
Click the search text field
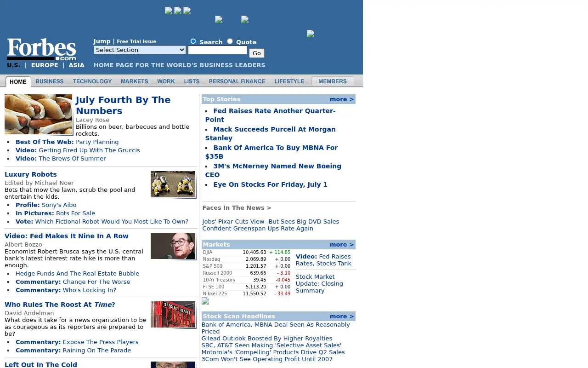(x=217, y=50)
